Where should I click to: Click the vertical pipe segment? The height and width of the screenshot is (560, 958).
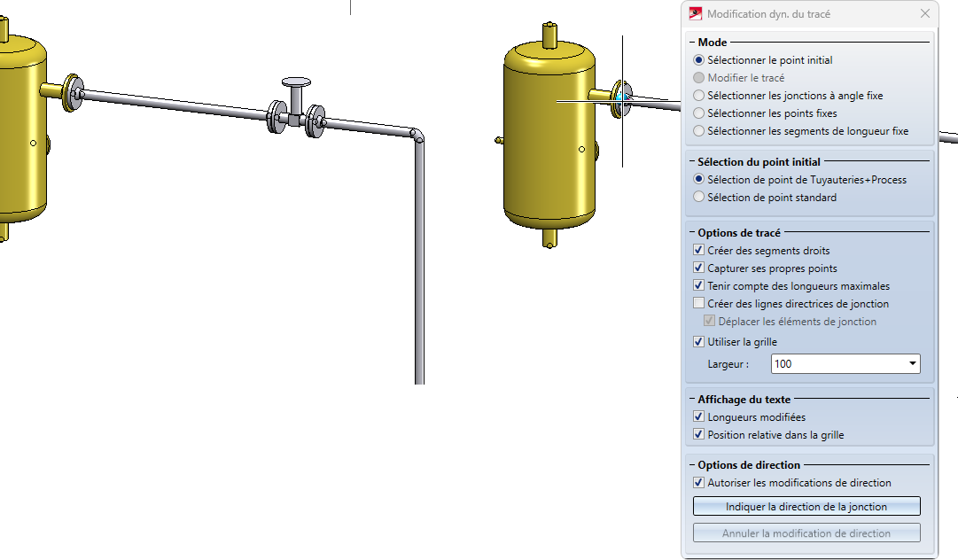click(x=419, y=262)
